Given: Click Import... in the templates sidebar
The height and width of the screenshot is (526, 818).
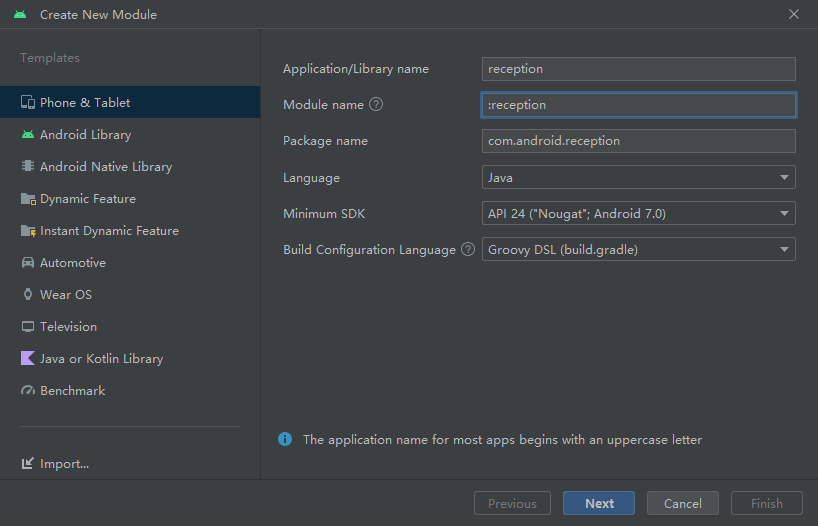Looking at the screenshot, I should [x=64, y=464].
